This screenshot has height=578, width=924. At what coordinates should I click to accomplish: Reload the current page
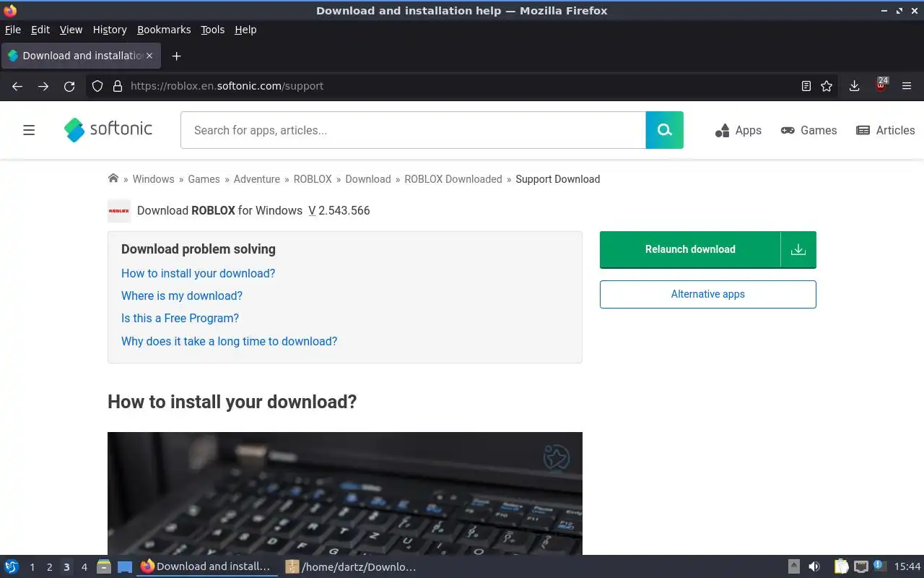click(69, 86)
